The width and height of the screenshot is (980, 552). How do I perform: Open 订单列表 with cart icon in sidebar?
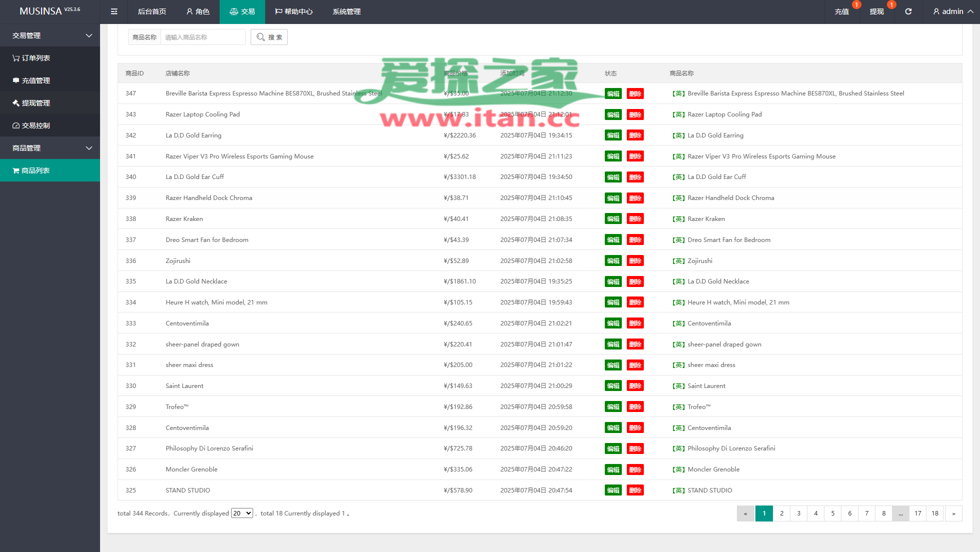pos(35,58)
